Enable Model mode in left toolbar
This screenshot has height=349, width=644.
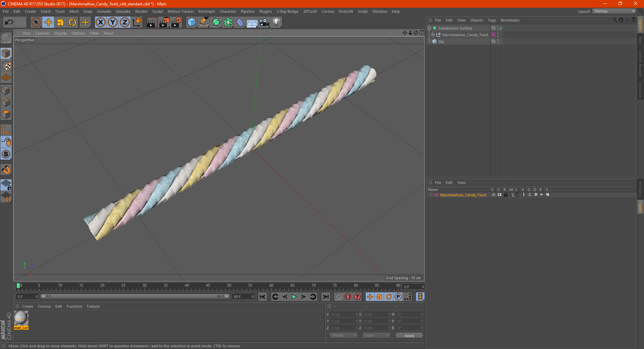6,53
